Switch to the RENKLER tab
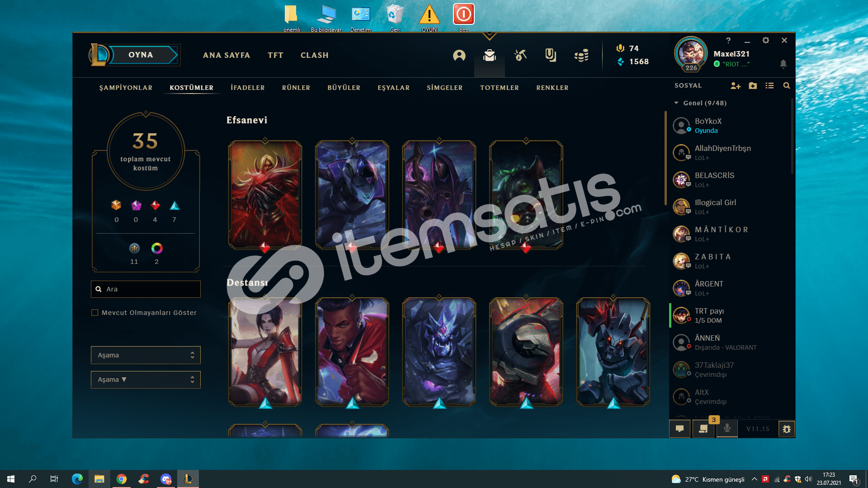Viewport: 868px width, 488px height. tap(552, 88)
